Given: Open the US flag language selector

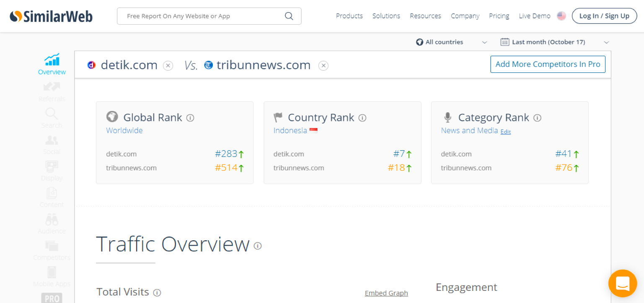Looking at the screenshot, I should 561,16.
